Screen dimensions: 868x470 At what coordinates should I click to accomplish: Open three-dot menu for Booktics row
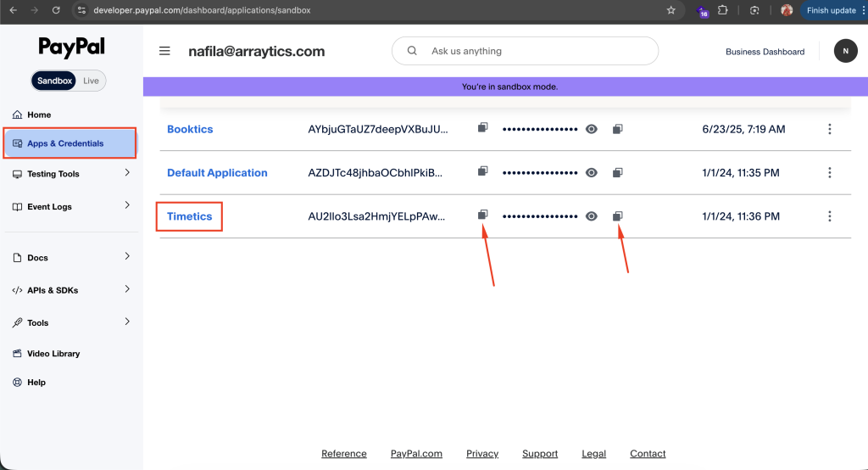829,129
